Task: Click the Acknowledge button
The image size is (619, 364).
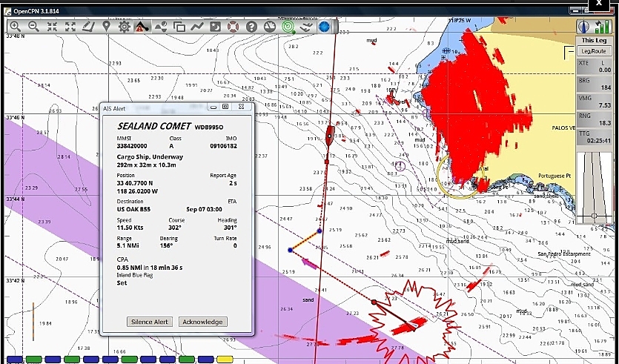Action: [x=202, y=322]
